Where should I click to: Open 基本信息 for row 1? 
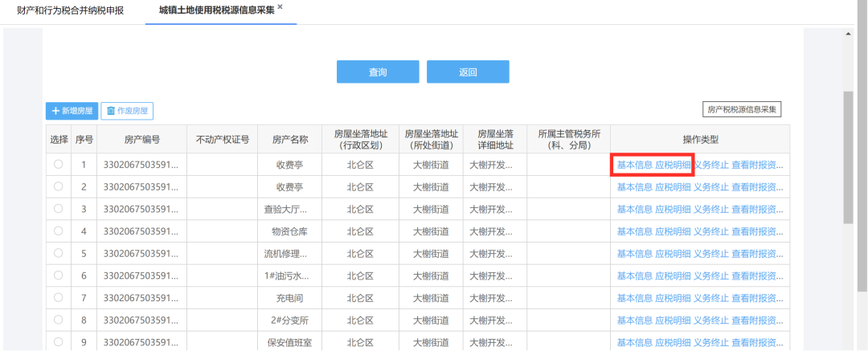pos(634,165)
